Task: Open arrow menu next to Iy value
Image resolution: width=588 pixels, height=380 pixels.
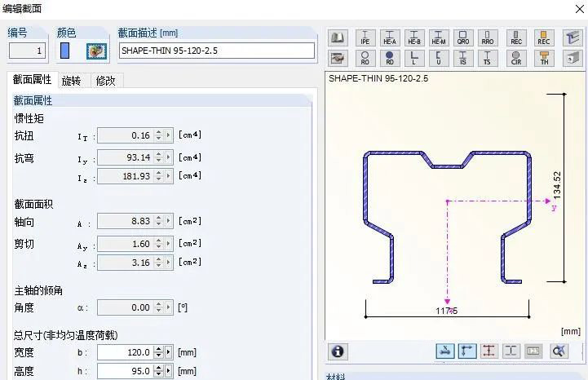Action: (169, 157)
